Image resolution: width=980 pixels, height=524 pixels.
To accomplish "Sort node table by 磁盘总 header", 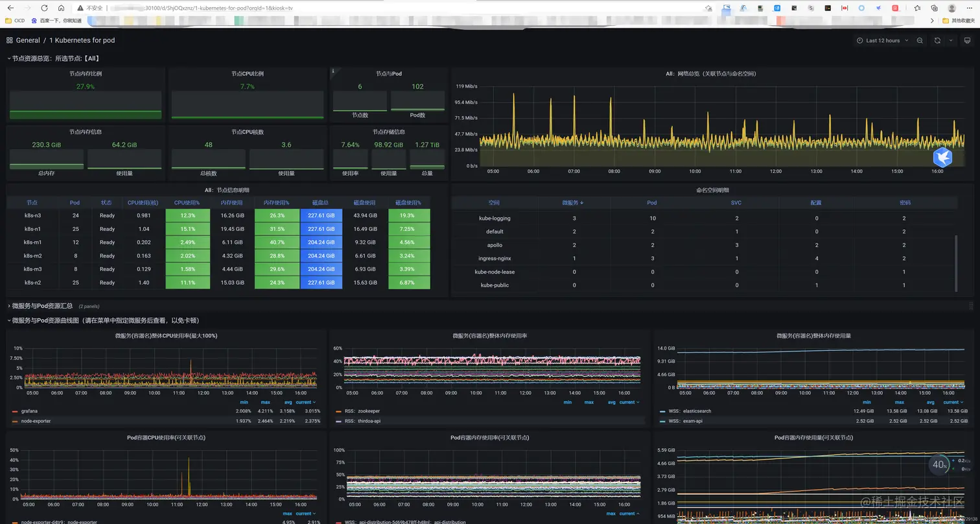I will [321, 202].
